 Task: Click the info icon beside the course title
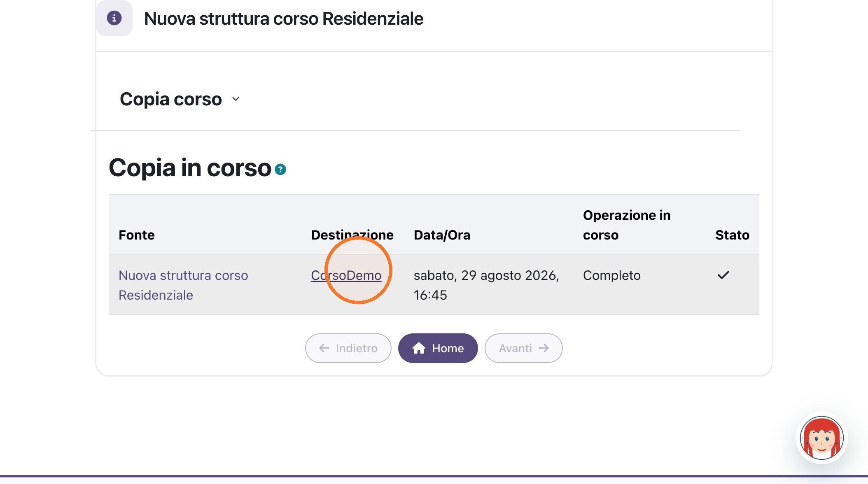click(x=114, y=18)
